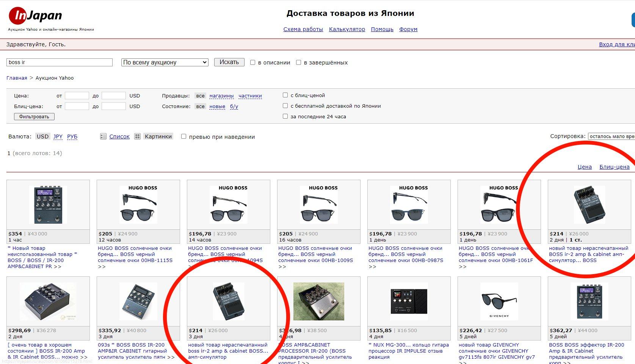635x364 pixels.
Task: Open BOSS IR-200 AMP&CABINET PR listing title
Action: [x=42, y=257]
